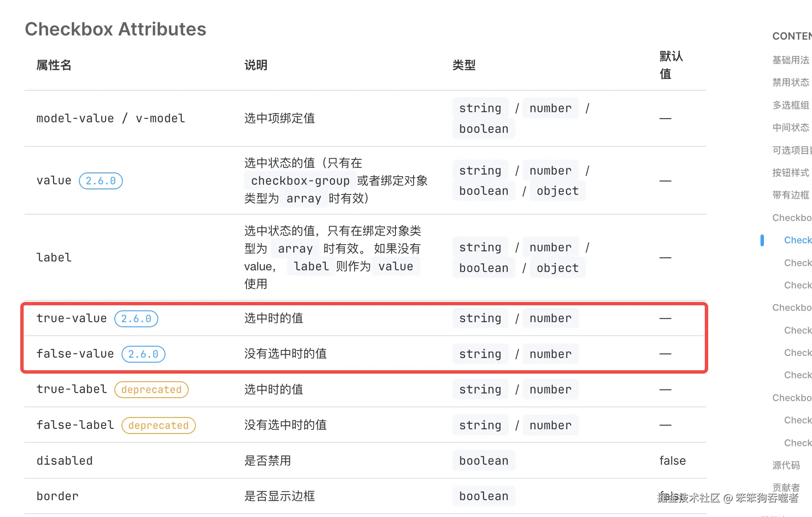
Task: Click 源代码 in the sidebar
Action: [x=785, y=465]
